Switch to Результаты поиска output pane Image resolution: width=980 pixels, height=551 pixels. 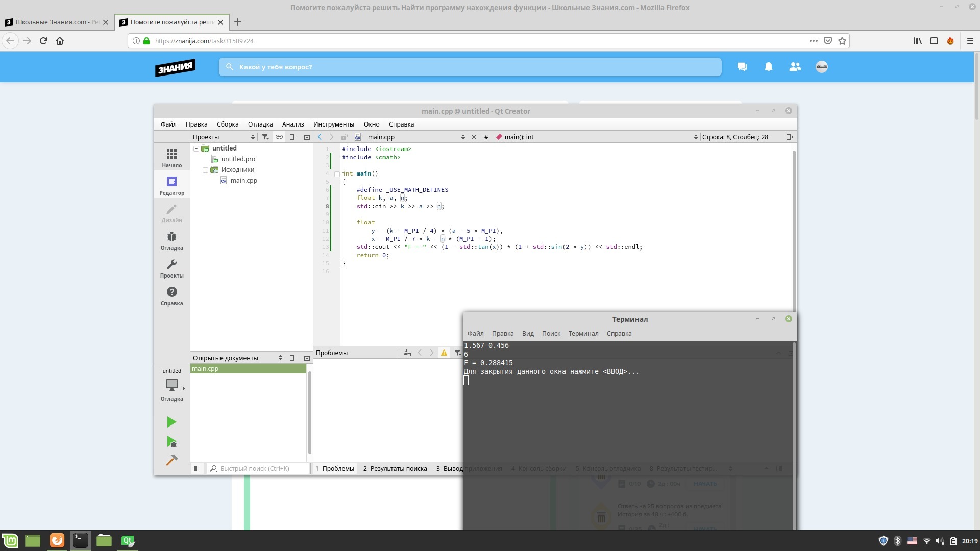pyautogui.click(x=395, y=468)
